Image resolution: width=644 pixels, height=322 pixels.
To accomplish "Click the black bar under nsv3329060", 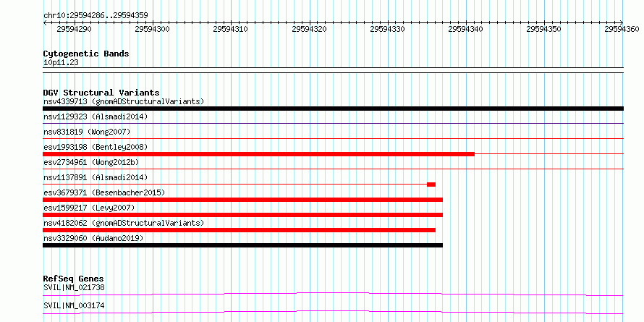I will tap(242, 245).
